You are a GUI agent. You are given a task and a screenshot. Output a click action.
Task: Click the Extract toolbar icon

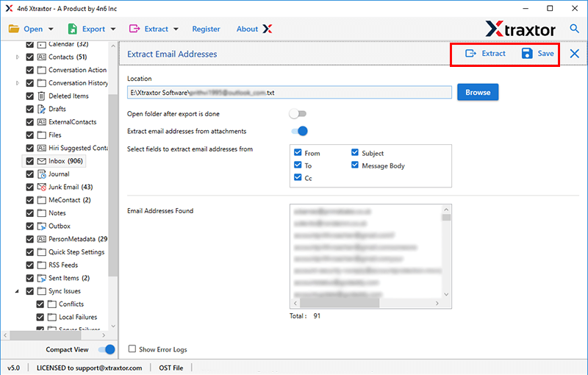click(135, 29)
